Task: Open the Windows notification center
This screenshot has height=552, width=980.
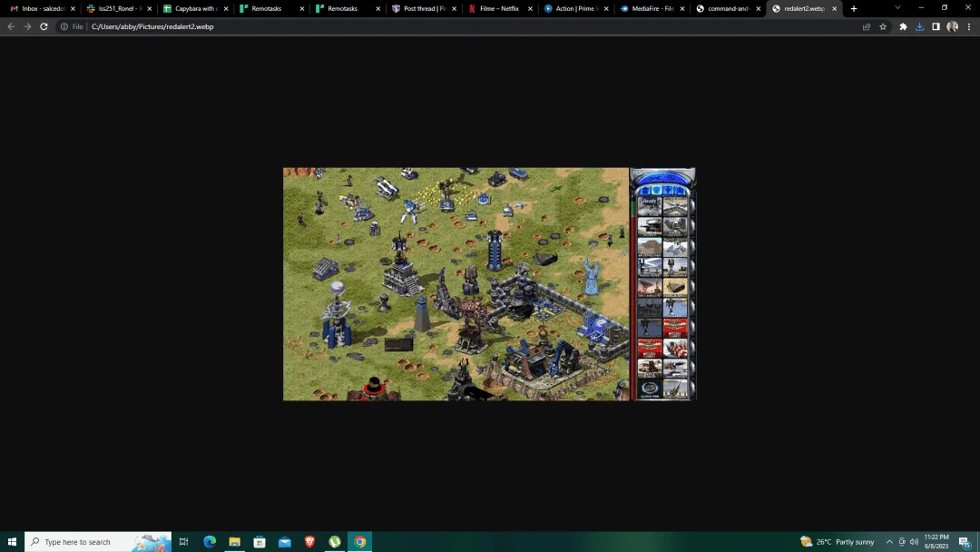Action: [965, 542]
